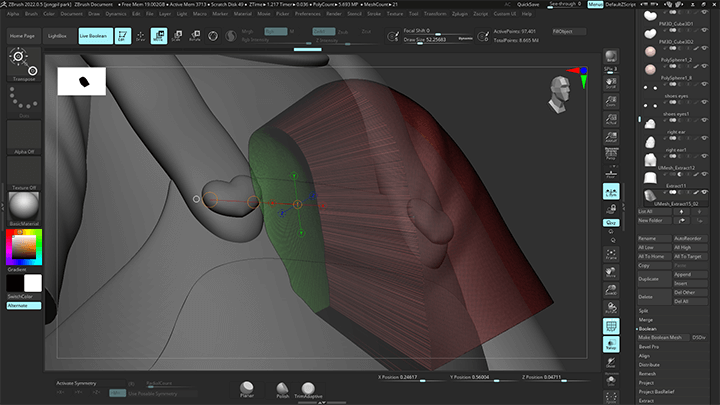
Task: Click the Ghost transparency icon
Action: point(611,362)
